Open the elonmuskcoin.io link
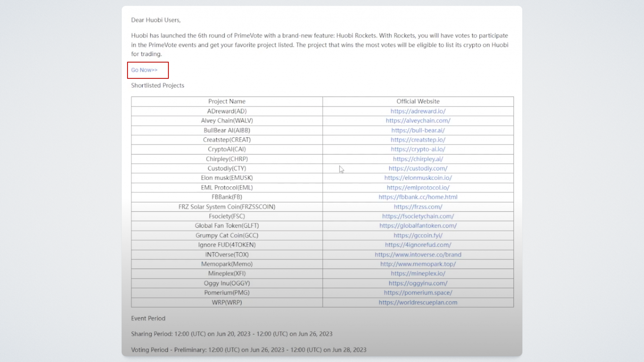Viewport: 644px width, 362px height. (x=418, y=178)
